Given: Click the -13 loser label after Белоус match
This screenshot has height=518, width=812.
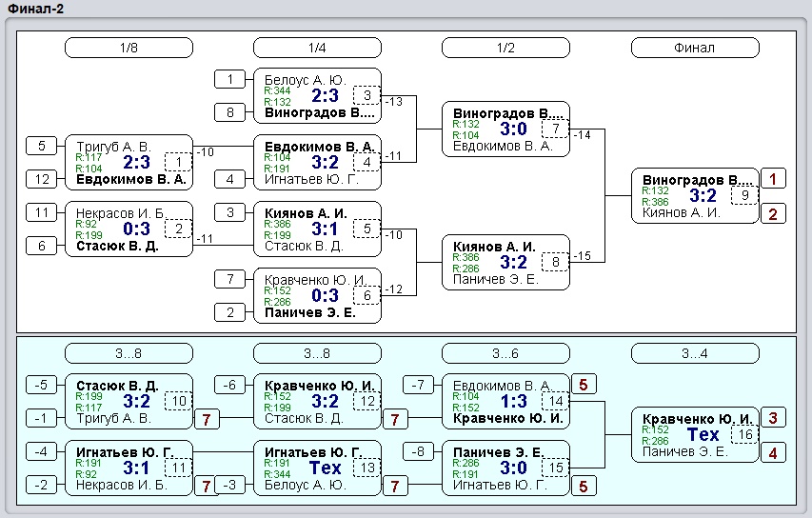Looking at the screenshot, I should (x=393, y=102).
